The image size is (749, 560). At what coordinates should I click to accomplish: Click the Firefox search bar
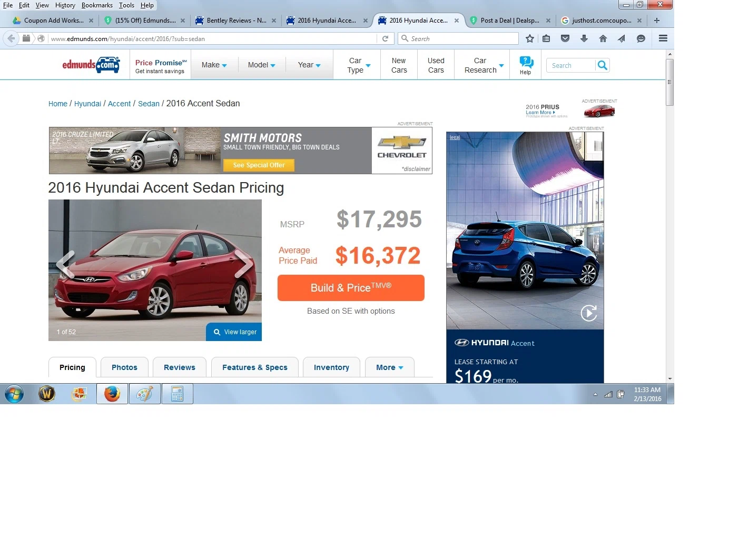click(x=458, y=38)
